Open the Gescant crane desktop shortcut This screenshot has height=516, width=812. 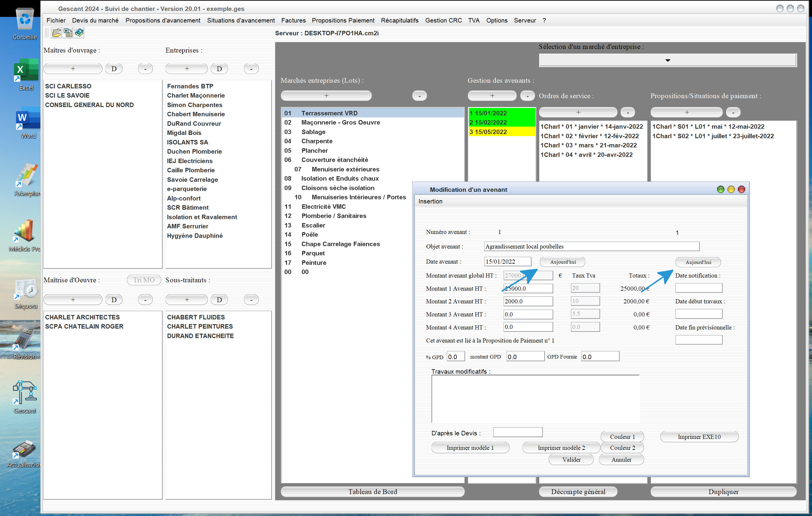pyautogui.click(x=25, y=397)
